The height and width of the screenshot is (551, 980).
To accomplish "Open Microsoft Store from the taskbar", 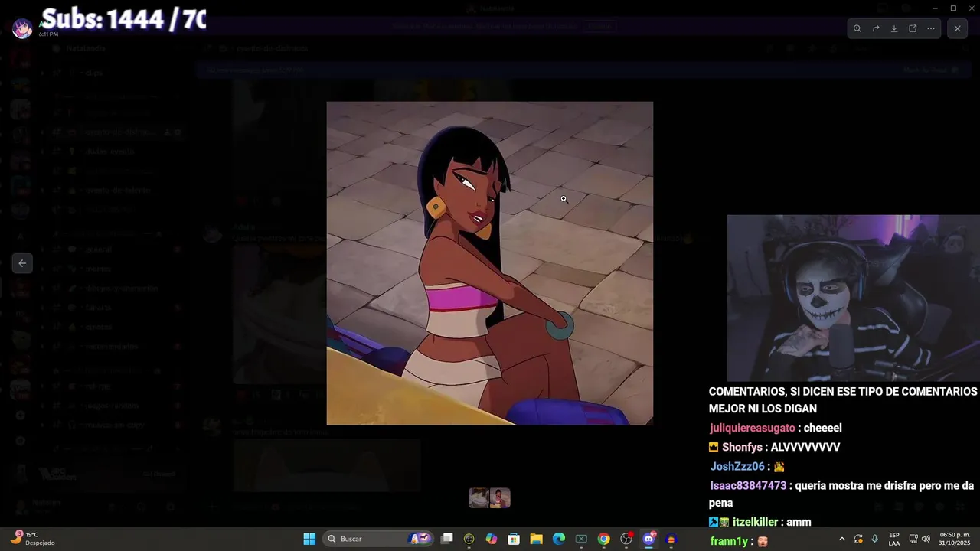I will (x=514, y=539).
